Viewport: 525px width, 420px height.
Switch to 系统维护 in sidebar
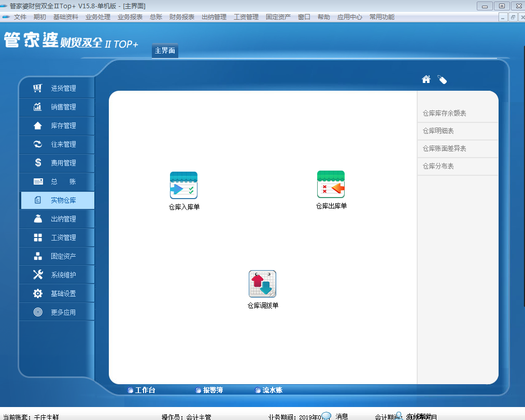[57, 275]
